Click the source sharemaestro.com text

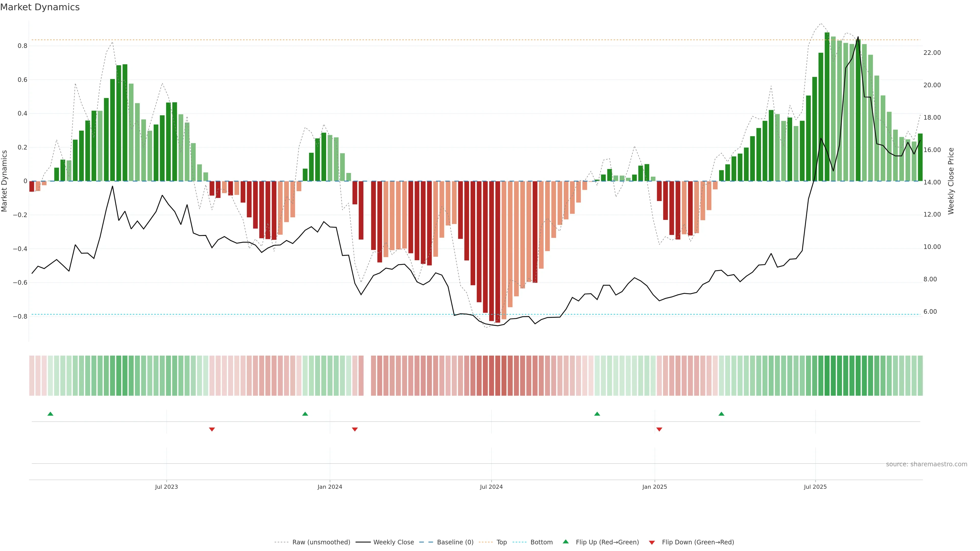[x=926, y=464]
